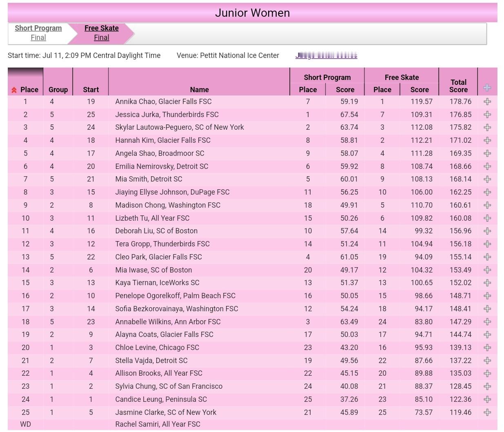
Task: Expand Jasmine Clarke row plus icon
Action: pyautogui.click(x=487, y=412)
